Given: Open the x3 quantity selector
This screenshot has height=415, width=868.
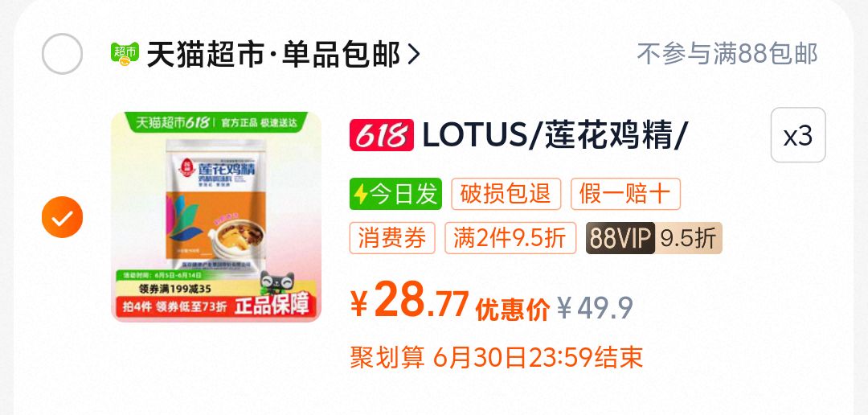Looking at the screenshot, I should click(798, 135).
